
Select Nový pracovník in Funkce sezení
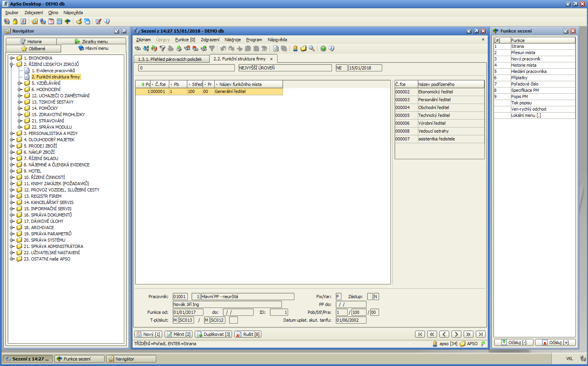534,59
